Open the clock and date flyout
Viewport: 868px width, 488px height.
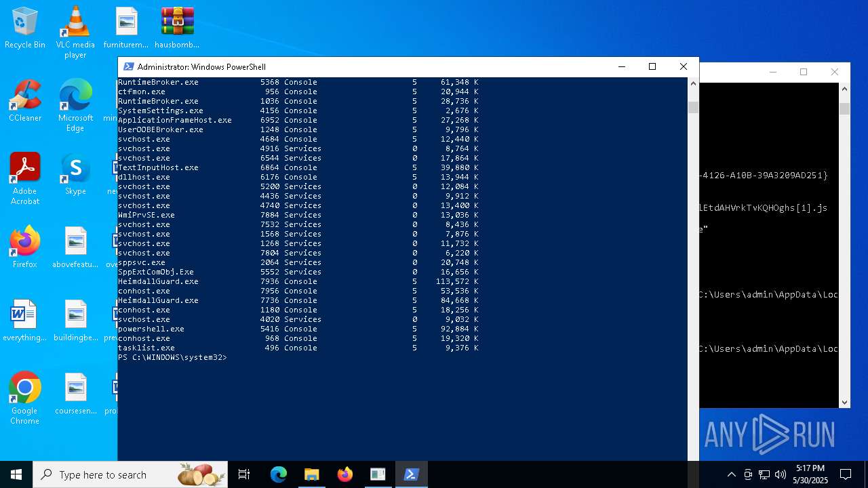click(x=810, y=474)
